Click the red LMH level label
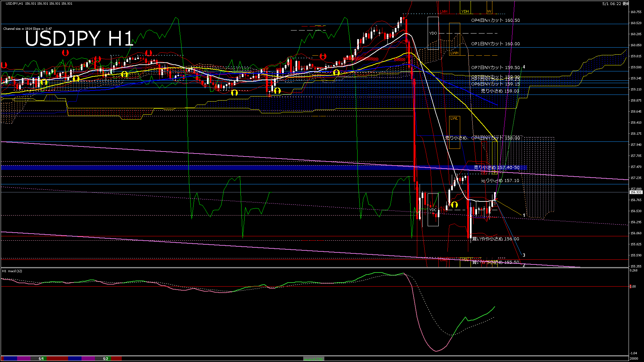The image size is (644, 362). tap(444, 11)
